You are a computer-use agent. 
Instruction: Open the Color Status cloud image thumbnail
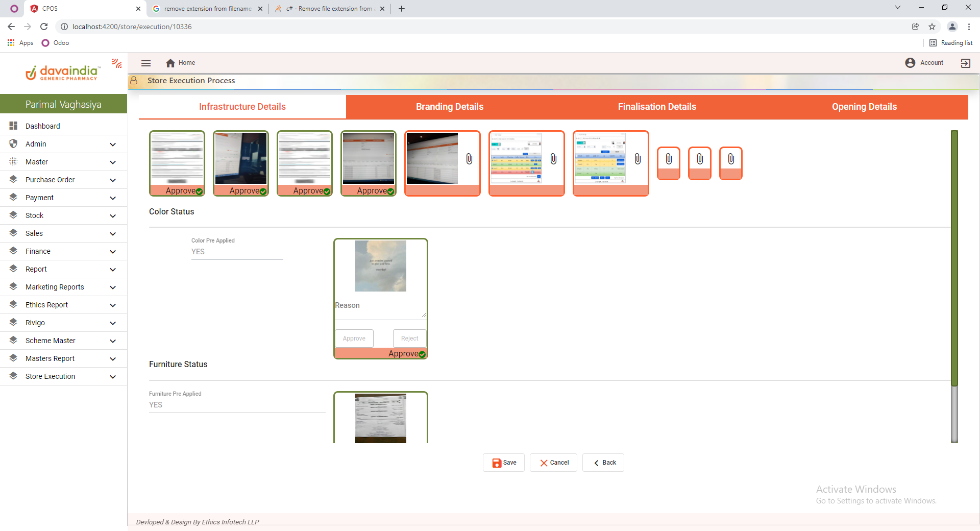click(x=381, y=266)
